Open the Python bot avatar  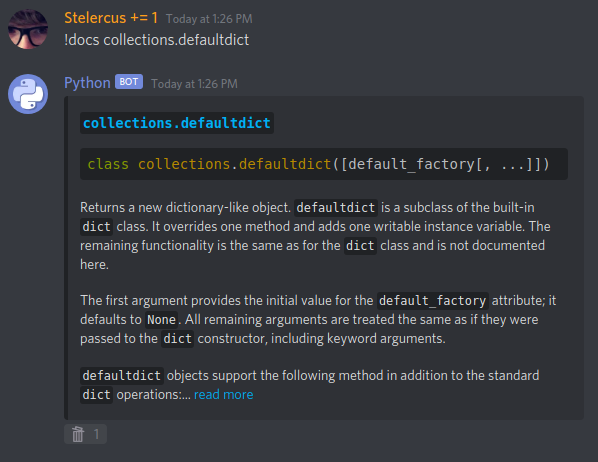[x=28, y=94]
